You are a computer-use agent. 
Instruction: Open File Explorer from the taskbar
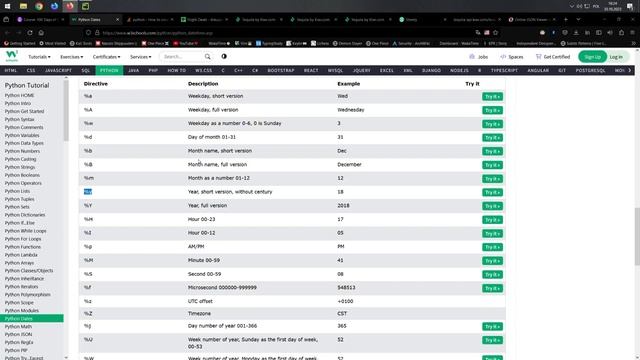[x=23, y=6]
